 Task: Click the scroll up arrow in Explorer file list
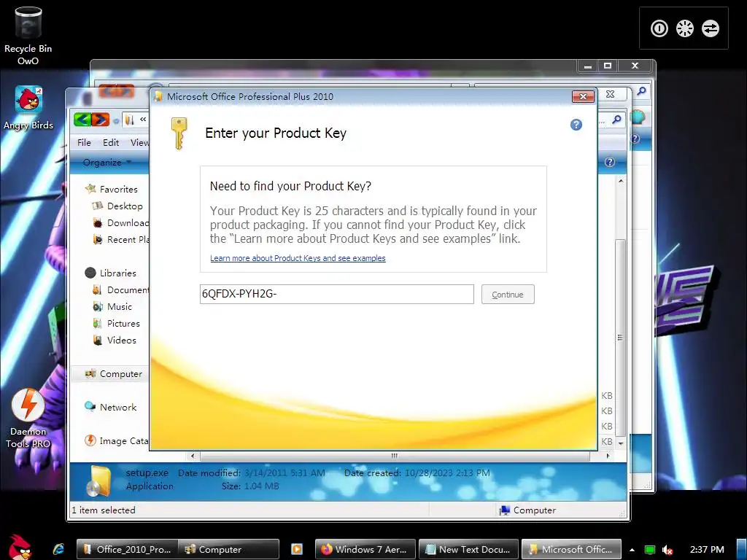[621, 181]
